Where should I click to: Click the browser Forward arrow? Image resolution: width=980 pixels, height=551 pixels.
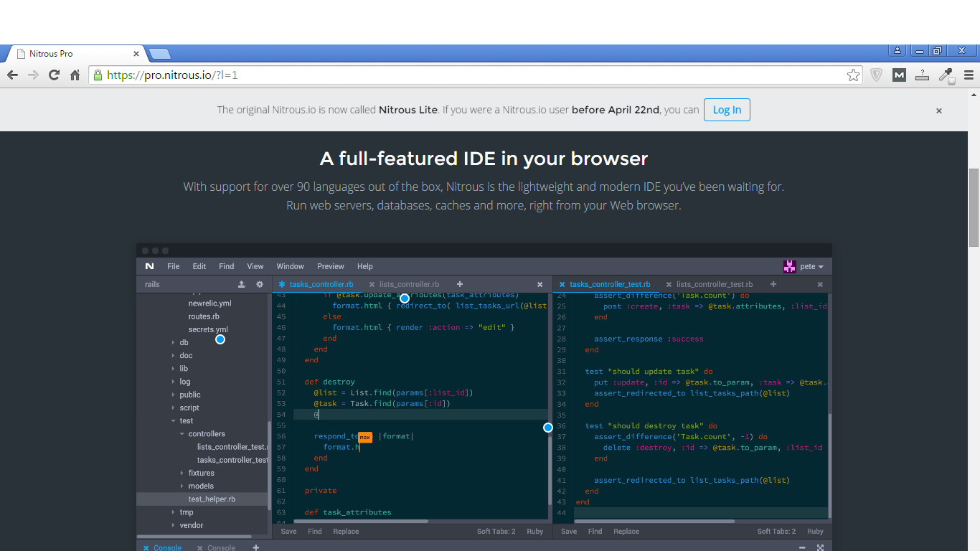coord(33,75)
